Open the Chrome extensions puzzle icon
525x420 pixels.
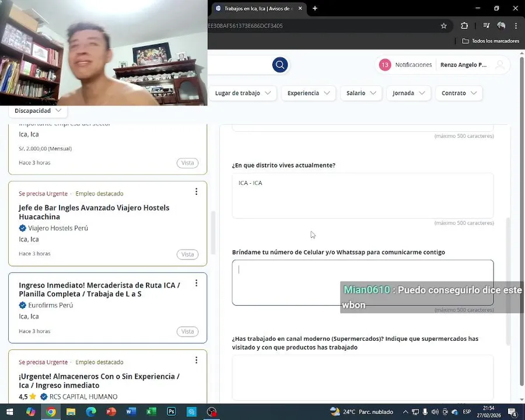(x=464, y=26)
